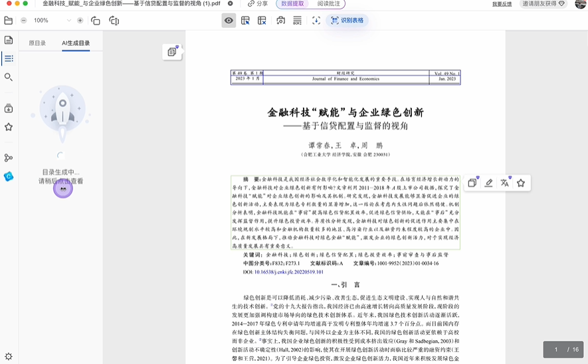Image resolution: width=588 pixels, height=364 pixels.
Task: Open the 我要反馈 feedback link
Action: [502, 4]
